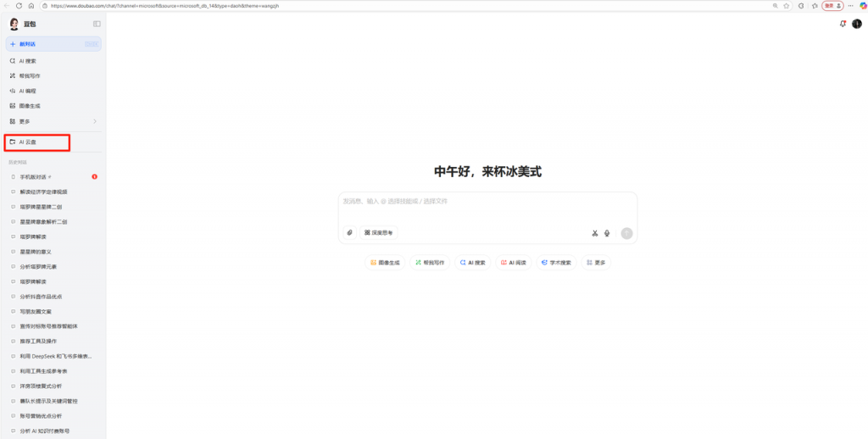Open the browser three-dot settings menu
The height and width of the screenshot is (439, 868).
point(851,6)
